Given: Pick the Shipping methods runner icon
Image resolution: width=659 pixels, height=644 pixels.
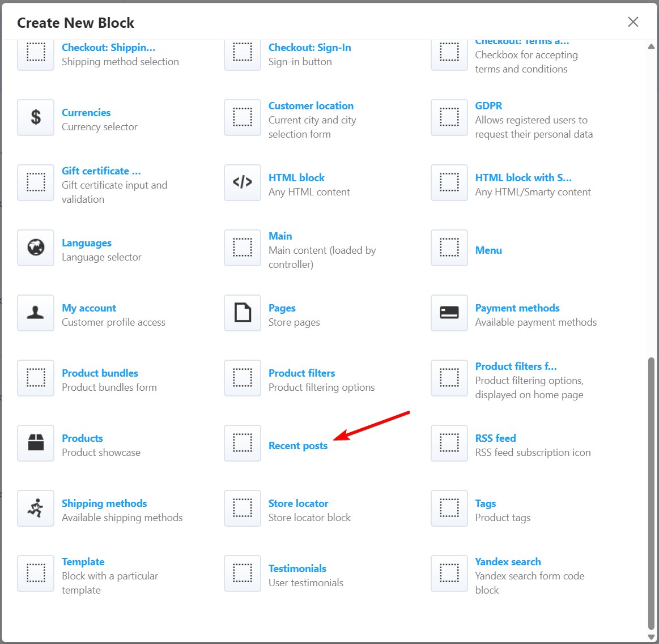Looking at the screenshot, I should pos(36,508).
